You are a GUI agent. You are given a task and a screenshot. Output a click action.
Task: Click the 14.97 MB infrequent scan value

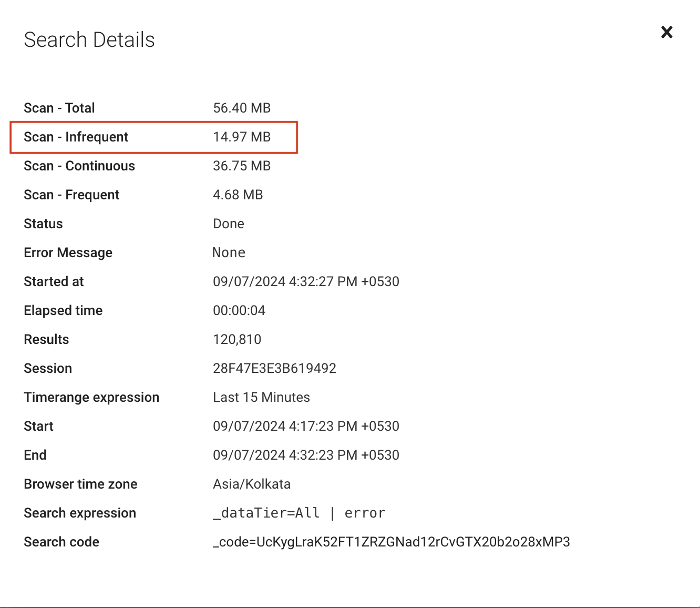(242, 137)
